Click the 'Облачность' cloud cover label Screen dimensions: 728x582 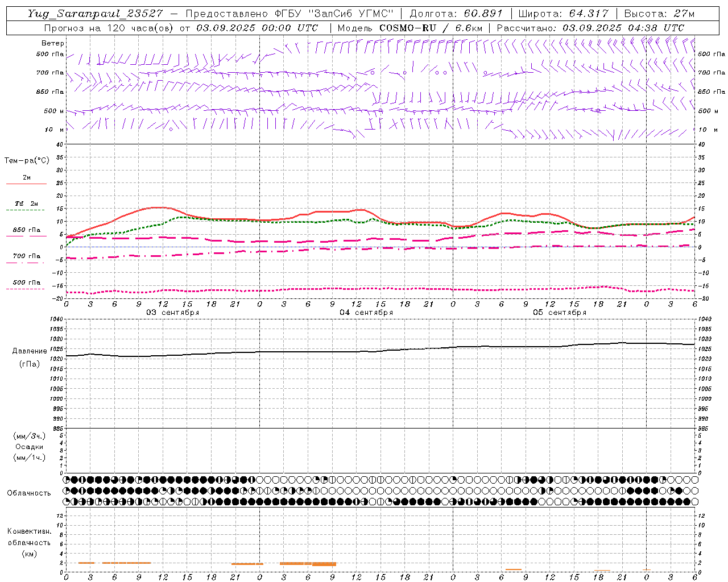point(28,493)
